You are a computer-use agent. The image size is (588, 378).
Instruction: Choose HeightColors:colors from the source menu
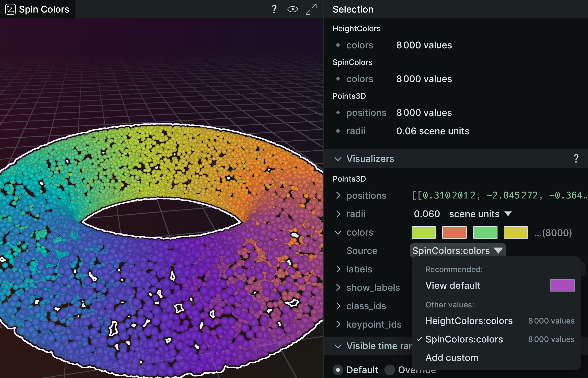pyautogui.click(x=469, y=321)
